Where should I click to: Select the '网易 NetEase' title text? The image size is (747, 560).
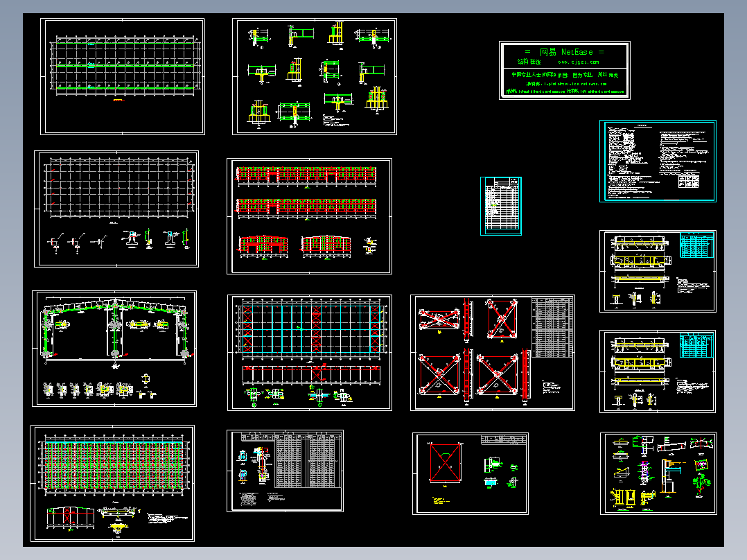tap(566, 52)
